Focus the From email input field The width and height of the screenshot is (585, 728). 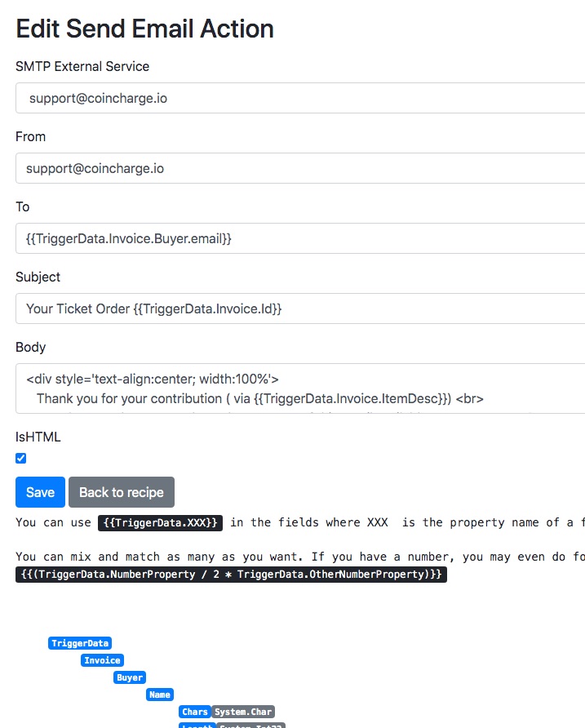coord(300,168)
